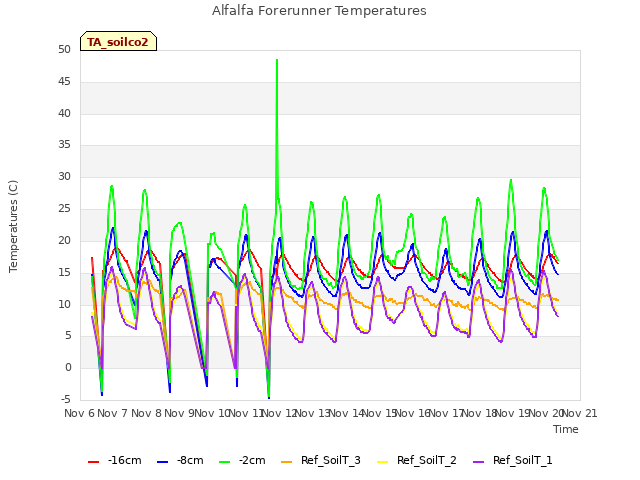Viewport: 640px width, 480px height.
Task: Click the 35 y-axis tick label
Action: (64, 145)
